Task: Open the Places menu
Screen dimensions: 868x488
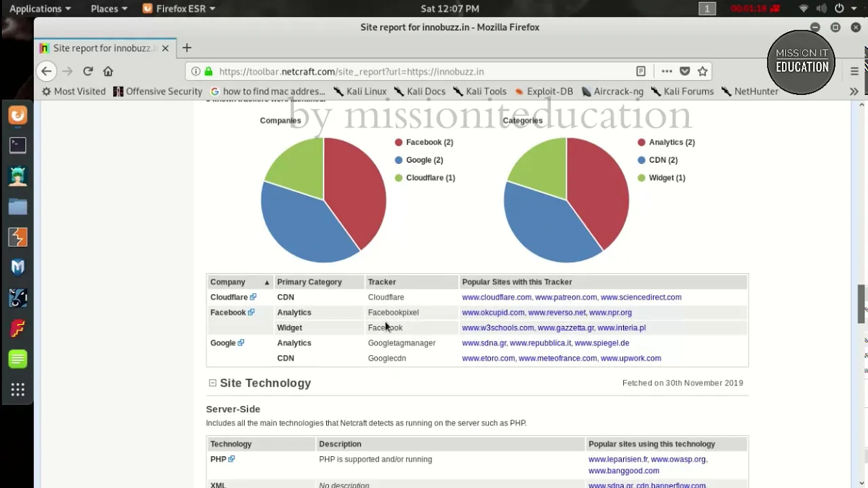Action: pyautogui.click(x=110, y=9)
